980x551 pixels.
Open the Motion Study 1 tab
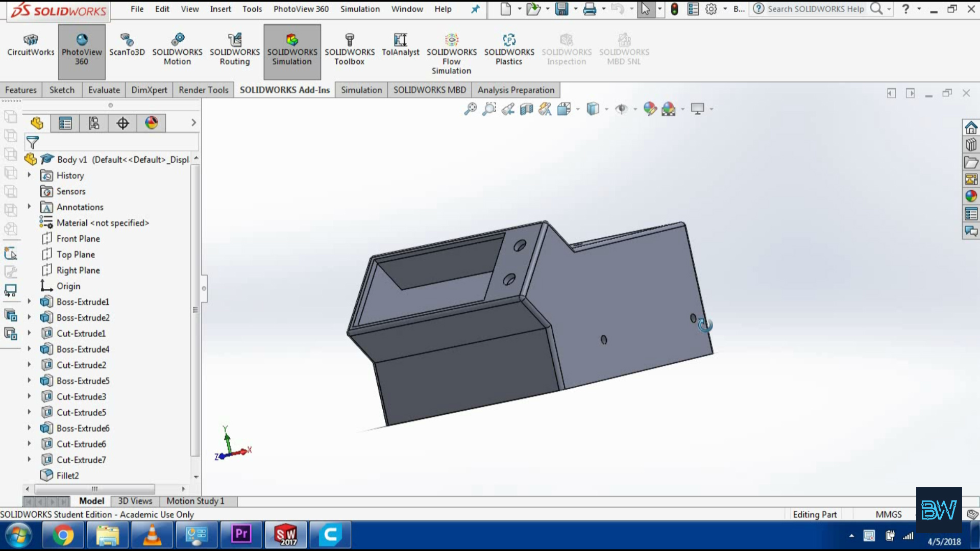click(195, 501)
